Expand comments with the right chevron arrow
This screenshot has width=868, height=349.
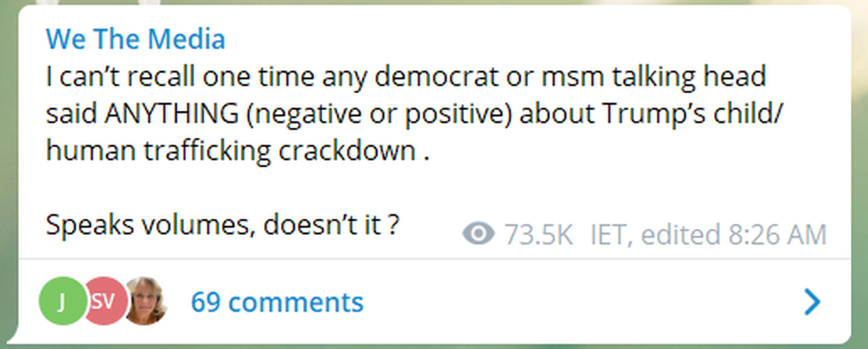(812, 301)
